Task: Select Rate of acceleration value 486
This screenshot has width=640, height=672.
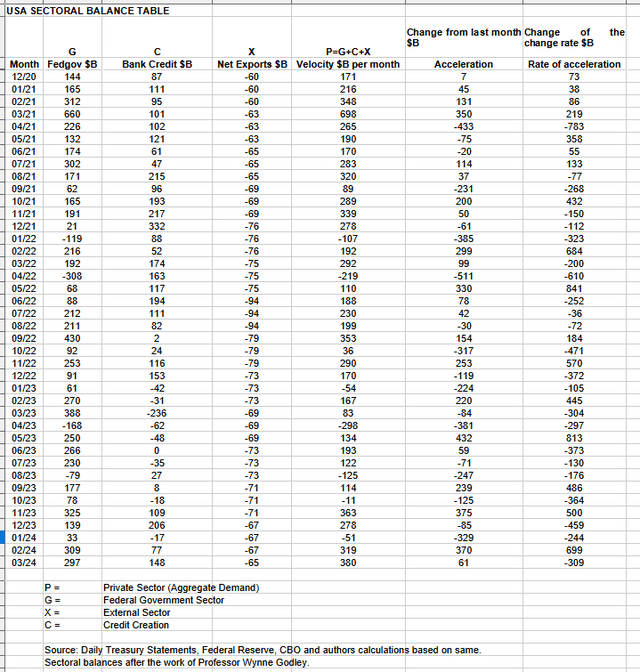Action: (574, 488)
